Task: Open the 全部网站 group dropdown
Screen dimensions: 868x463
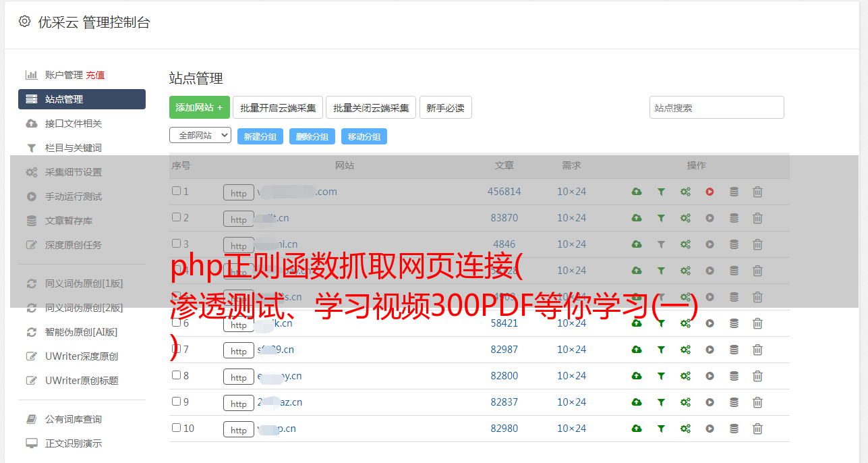Action: pos(200,136)
